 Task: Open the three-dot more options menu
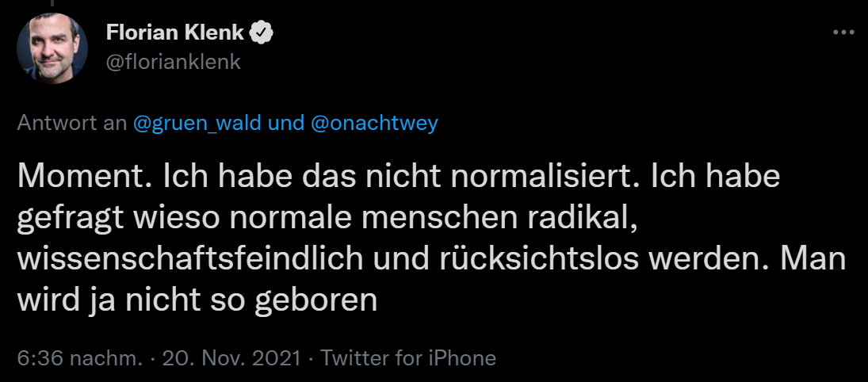coord(843,33)
